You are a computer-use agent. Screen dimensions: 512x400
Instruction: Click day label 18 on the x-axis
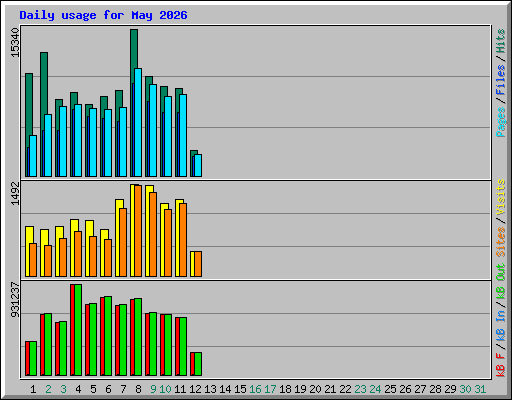[x=285, y=389]
